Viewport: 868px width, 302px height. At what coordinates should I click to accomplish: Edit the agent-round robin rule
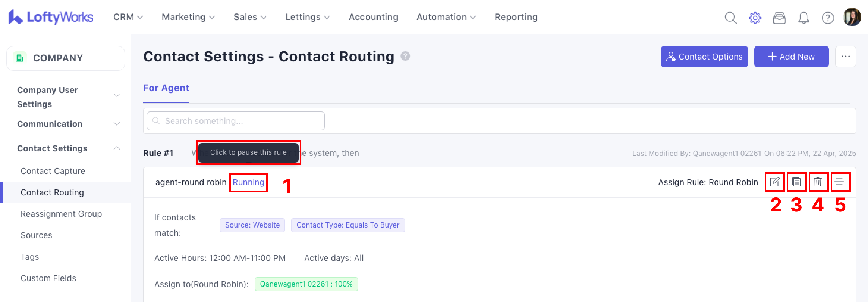click(774, 182)
